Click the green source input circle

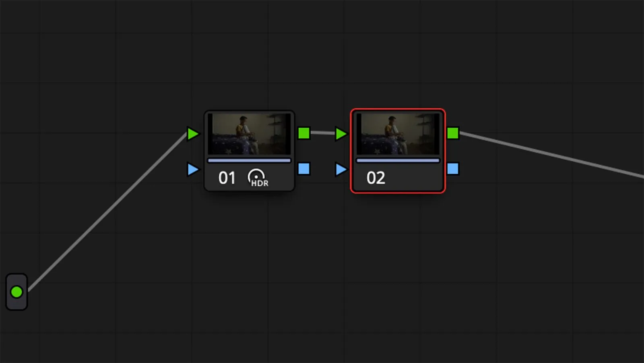[17, 292]
